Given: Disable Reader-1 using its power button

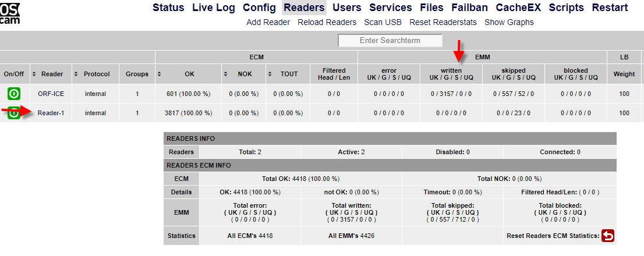Looking at the screenshot, I should (13, 113).
